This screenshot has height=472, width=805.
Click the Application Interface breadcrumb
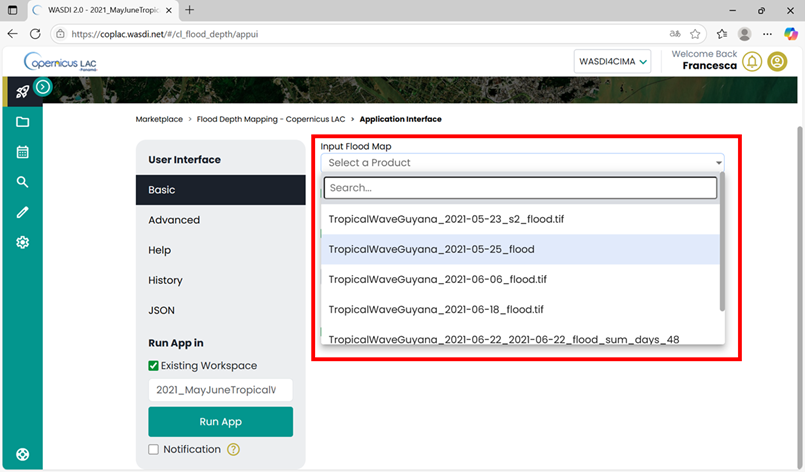coord(400,119)
